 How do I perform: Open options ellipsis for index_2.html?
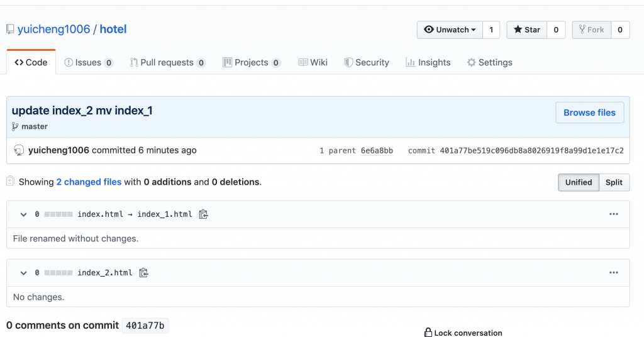pyautogui.click(x=614, y=273)
